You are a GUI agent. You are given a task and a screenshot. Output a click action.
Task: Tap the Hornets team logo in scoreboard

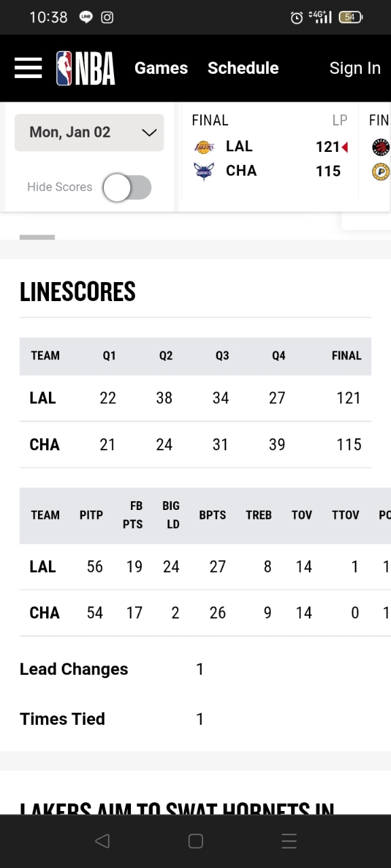204,171
